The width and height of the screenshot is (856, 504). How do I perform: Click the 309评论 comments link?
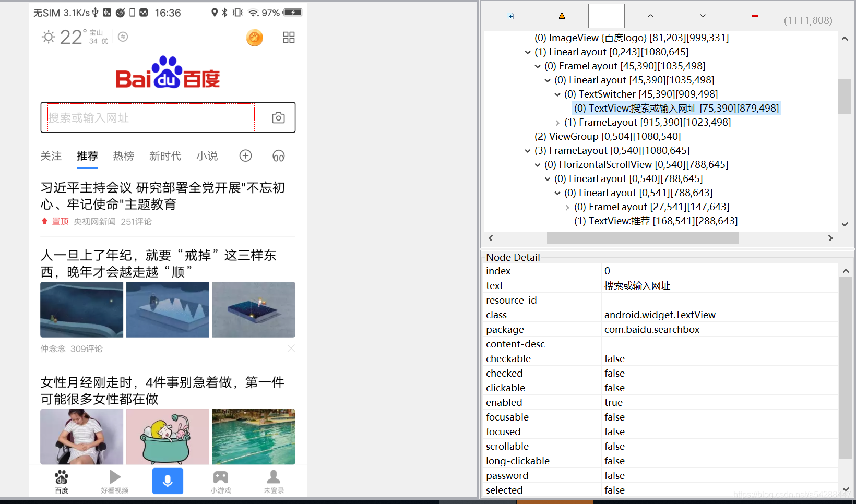pos(87,349)
